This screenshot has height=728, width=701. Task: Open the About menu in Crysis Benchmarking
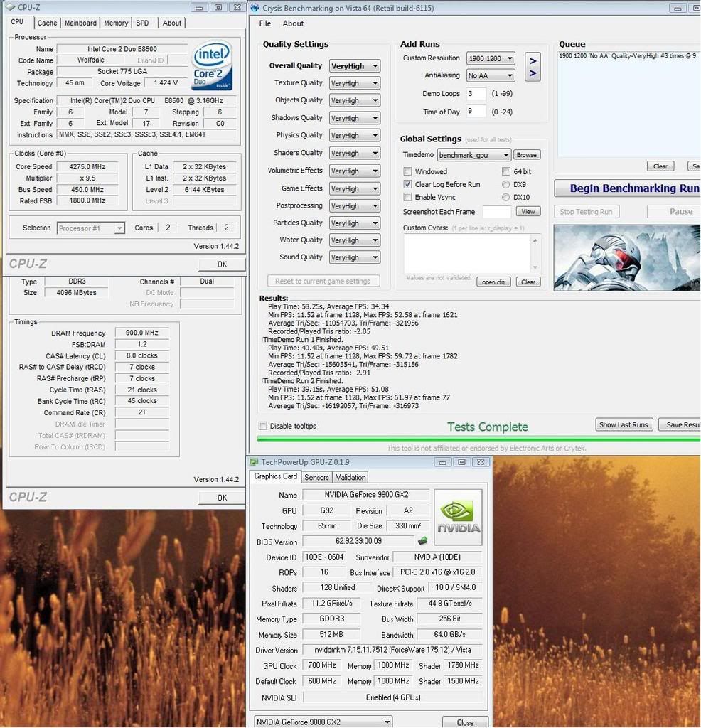pyautogui.click(x=293, y=23)
